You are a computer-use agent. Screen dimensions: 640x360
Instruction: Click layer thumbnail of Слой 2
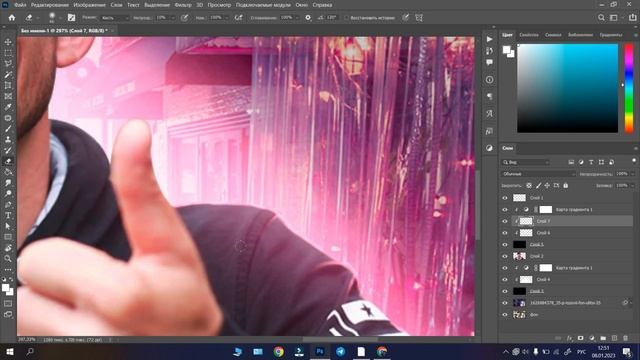519,256
